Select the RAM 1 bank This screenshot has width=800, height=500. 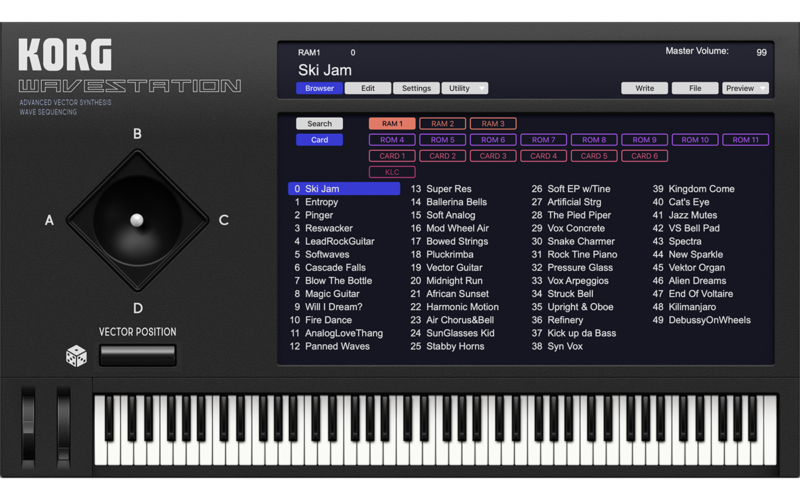392,123
